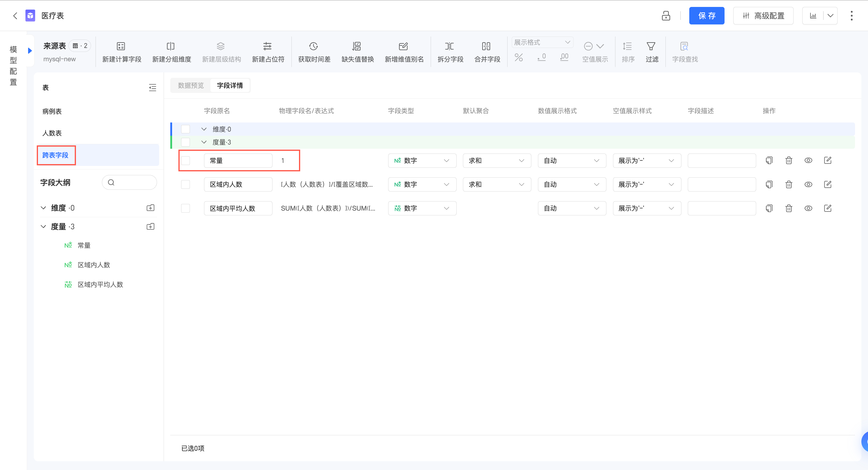Hide 区域内平均人数 field with eye icon

click(x=808, y=208)
